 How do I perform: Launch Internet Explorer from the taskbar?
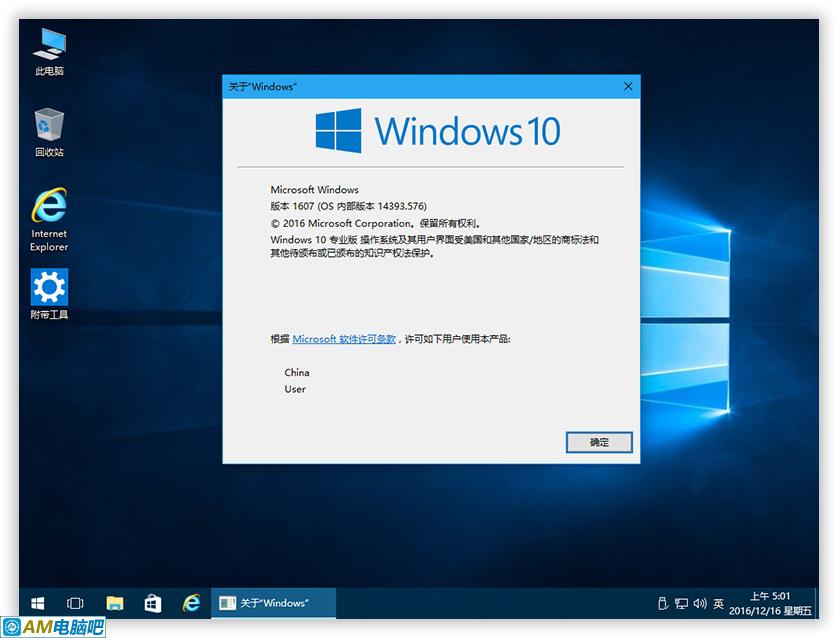click(191, 603)
